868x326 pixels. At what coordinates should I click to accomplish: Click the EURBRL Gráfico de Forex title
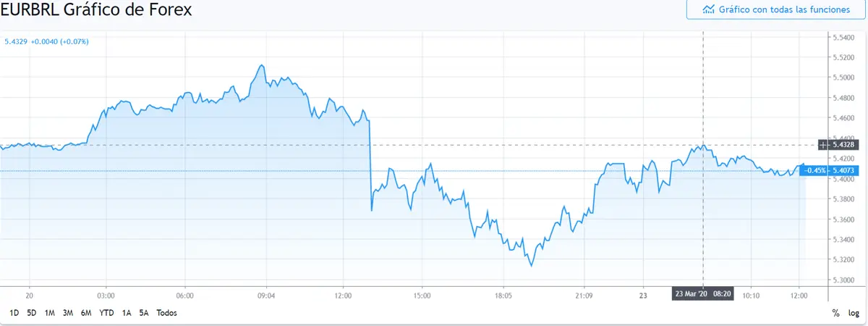97,11
